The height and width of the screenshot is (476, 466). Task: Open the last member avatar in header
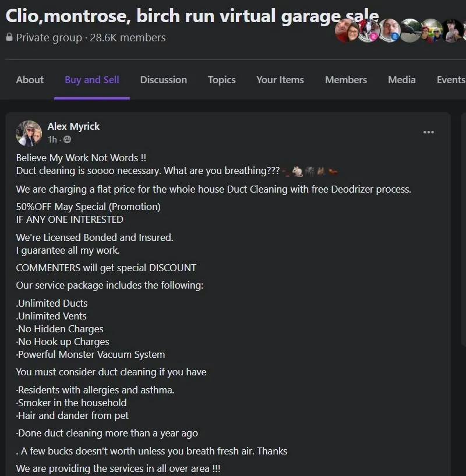(453, 30)
